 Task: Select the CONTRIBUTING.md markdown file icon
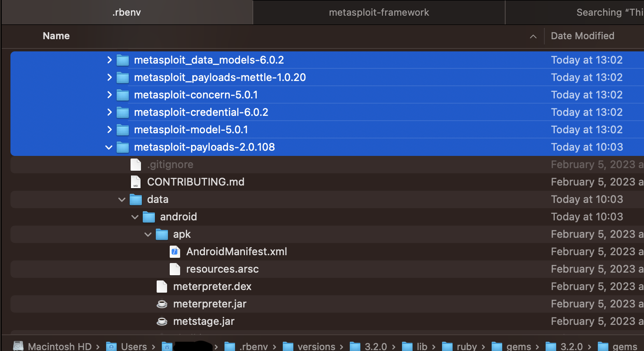(136, 182)
